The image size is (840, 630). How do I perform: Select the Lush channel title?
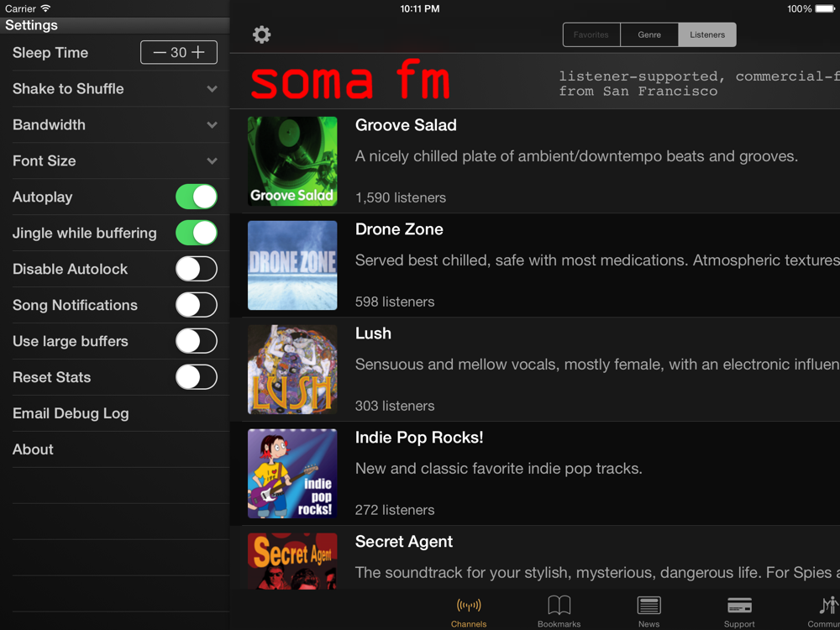pos(373,333)
